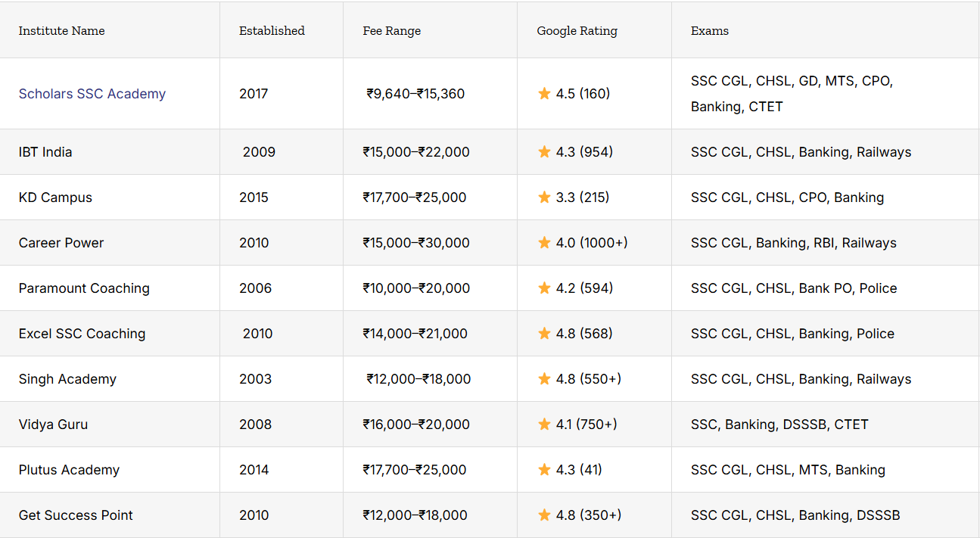Image resolution: width=980 pixels, height=538 pixels.
Task: Click Singh Academy's established year 2003
Action: [x=255, y=379]
